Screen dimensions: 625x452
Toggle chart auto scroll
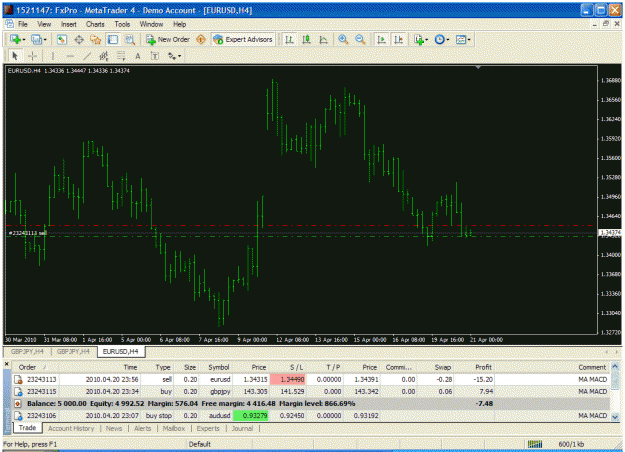381,39
